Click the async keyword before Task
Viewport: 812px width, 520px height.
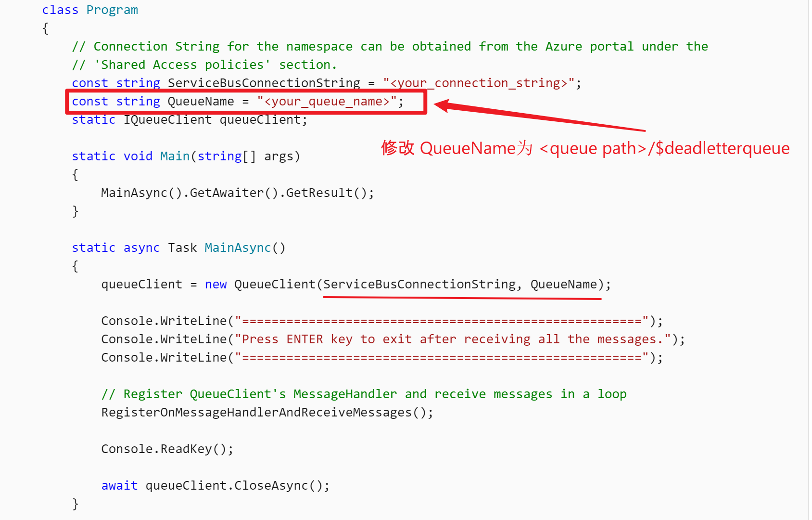coord(141,248)
